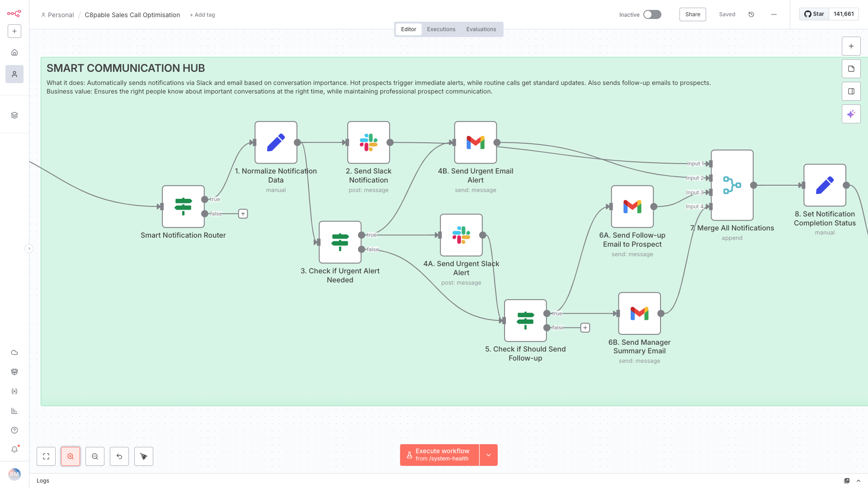868x488 pixels.
Task: Pop out the Logs panel
Action: [x=847, y=481]
